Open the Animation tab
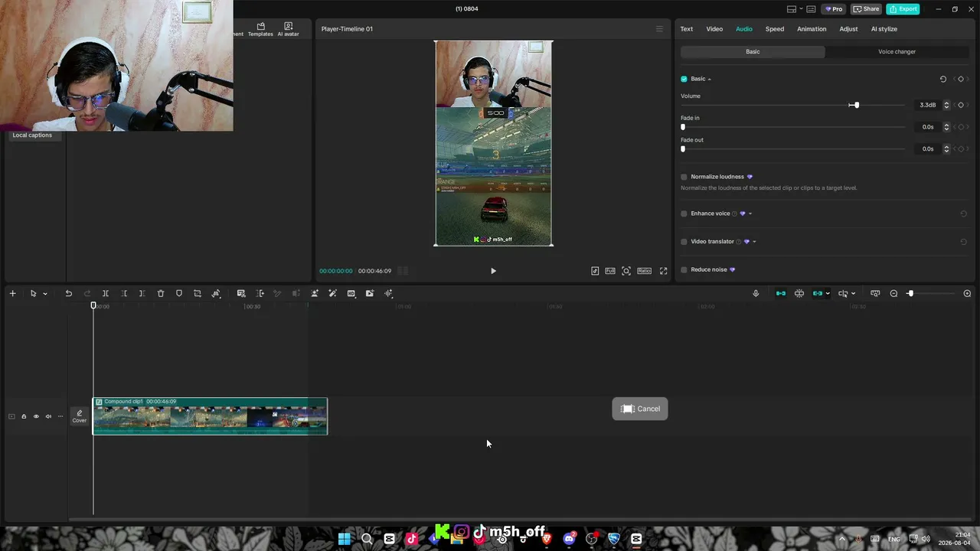980x551 pixels. point(812,29)
